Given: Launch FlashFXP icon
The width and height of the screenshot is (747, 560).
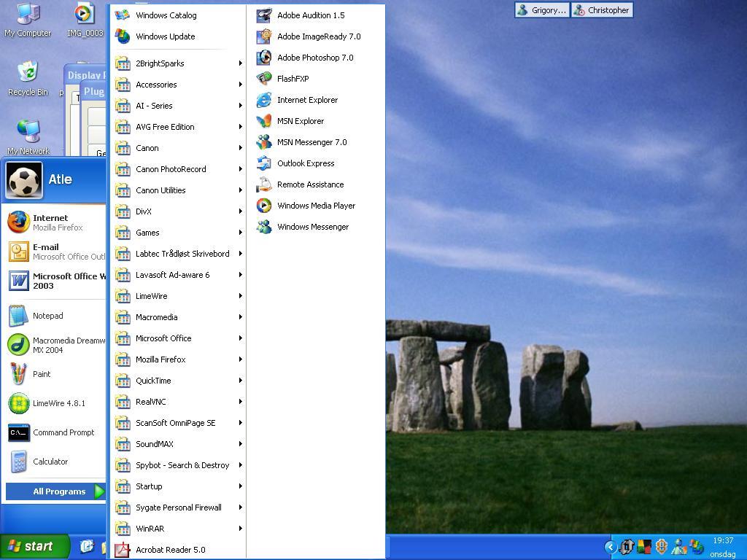Looking at the screenshot, I should point(264,79).
